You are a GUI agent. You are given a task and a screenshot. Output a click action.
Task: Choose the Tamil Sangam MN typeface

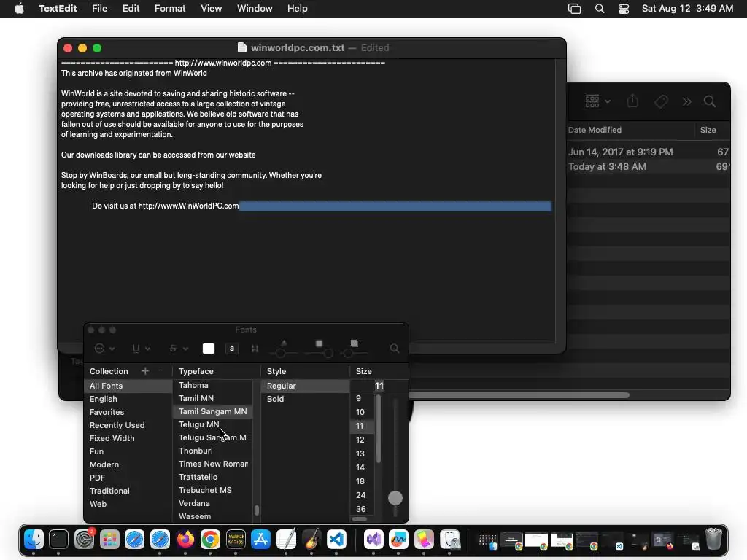213,411
